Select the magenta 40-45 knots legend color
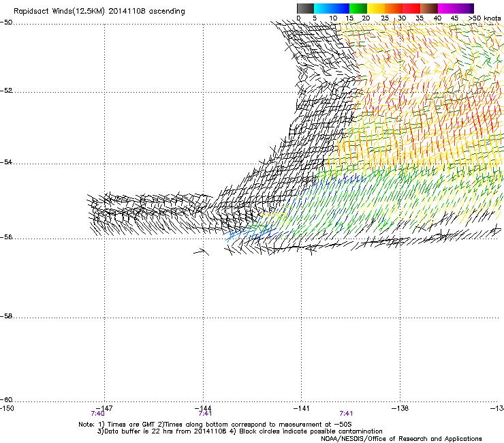504x443 pixels. pos(447,8)
